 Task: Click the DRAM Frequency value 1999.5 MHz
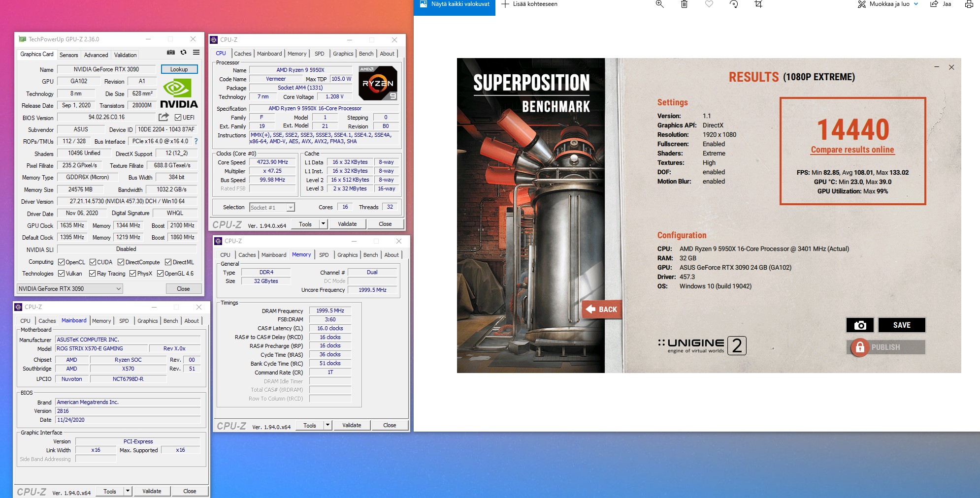click(x=330, y=311)
